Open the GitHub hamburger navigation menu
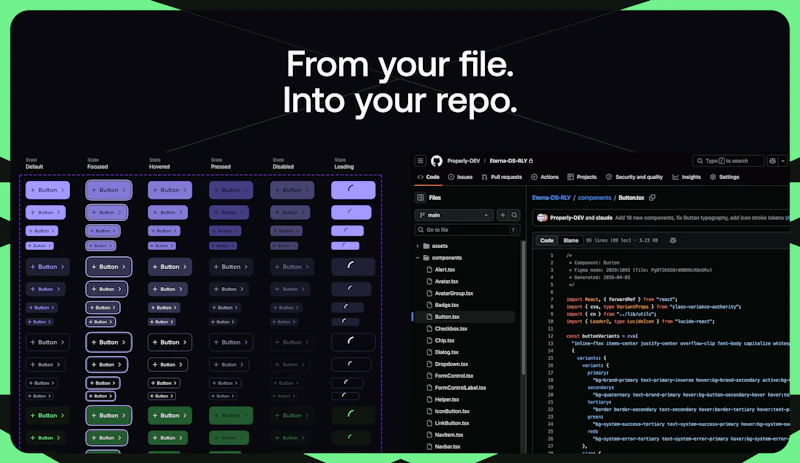800x463 pixels. [x=420, y=161]
